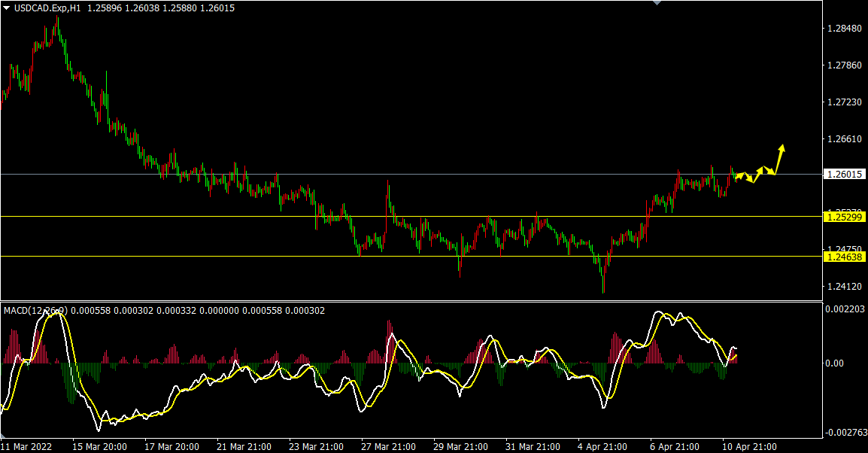
Task: Click the 0.002203 MACD scale value
Action: (x=845, y=309)
